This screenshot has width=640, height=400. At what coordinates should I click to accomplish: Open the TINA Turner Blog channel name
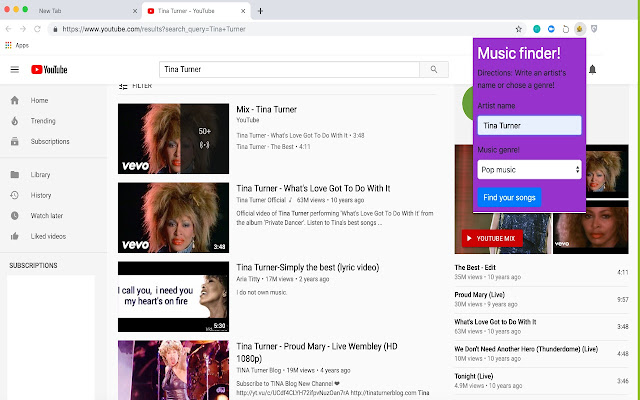258,370
